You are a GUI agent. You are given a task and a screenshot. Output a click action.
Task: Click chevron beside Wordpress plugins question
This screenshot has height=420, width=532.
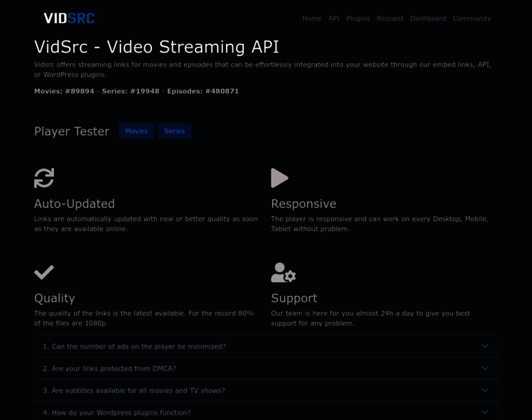485,412
